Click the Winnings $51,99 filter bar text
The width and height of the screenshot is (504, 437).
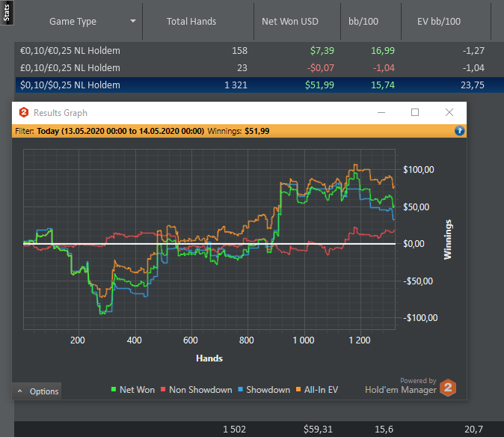239,131
